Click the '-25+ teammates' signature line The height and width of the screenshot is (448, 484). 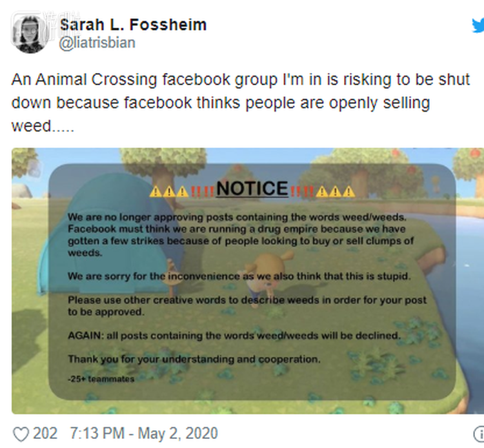[x=101, y=379]
